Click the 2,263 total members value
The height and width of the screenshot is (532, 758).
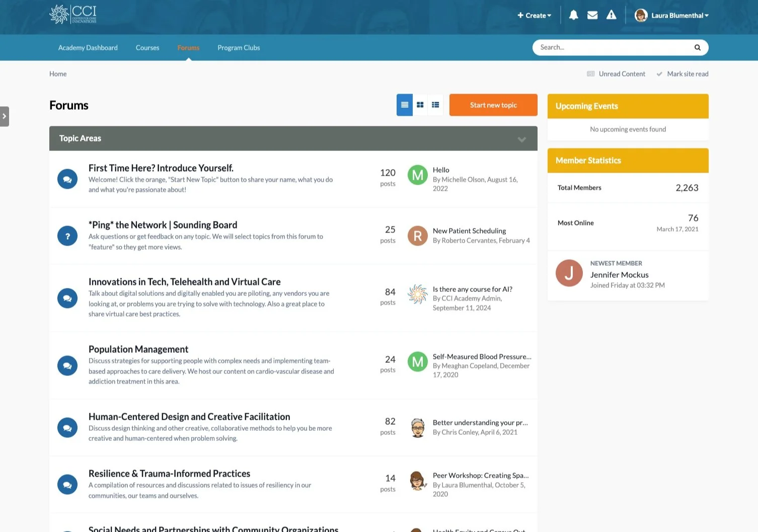[x=687, y=188]
